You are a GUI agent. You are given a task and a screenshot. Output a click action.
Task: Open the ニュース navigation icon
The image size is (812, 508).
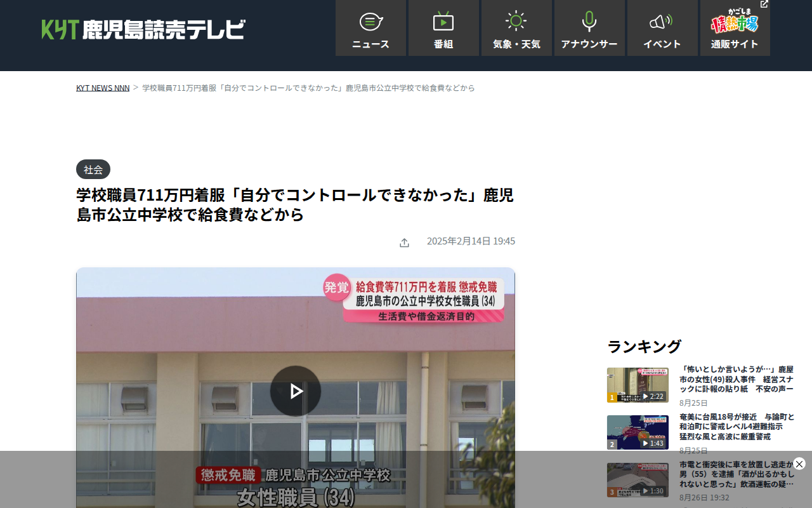[x=370, y=28]
